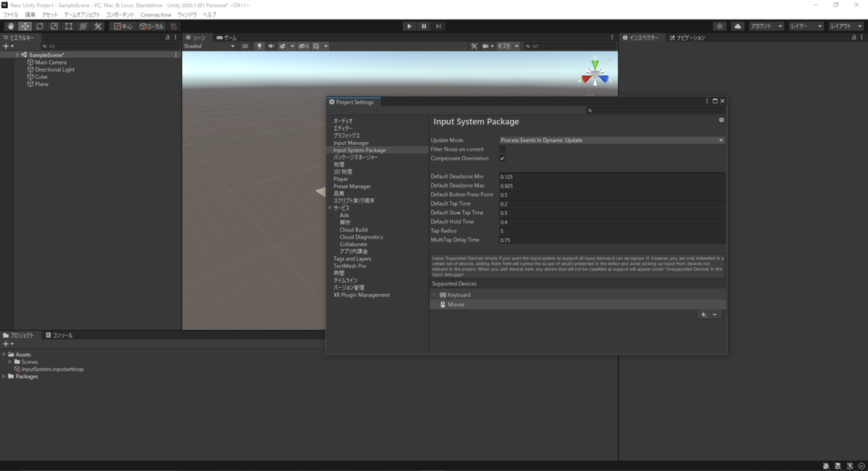Select the Rotate tool
The width and height of the screenshot is (868, 471).
click(39, 26)
